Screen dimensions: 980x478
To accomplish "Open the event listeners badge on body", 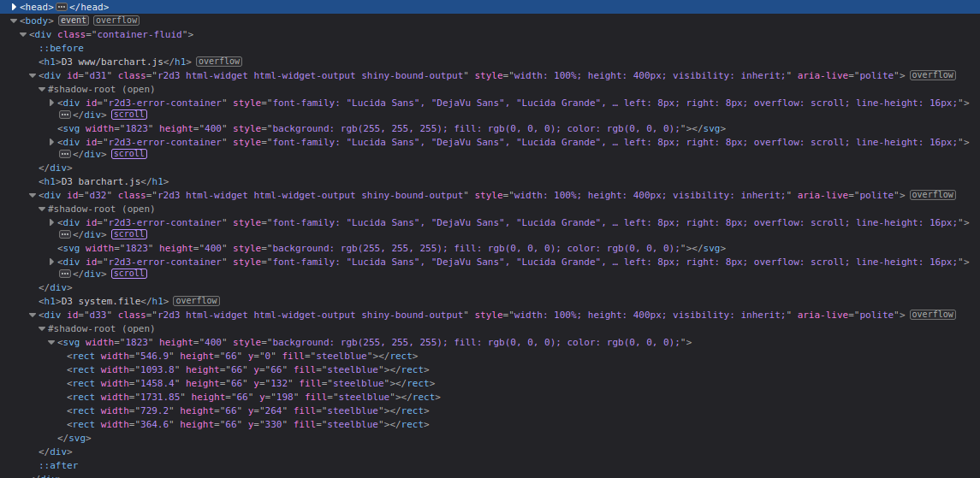I will [x=73, y=21].
